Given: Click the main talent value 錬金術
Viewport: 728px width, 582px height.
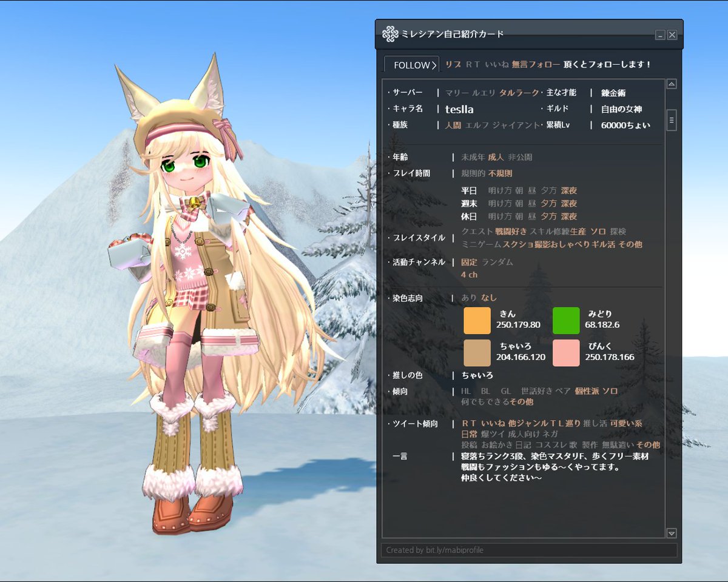Looking at the screenshot, I should (x=613, y=93).
